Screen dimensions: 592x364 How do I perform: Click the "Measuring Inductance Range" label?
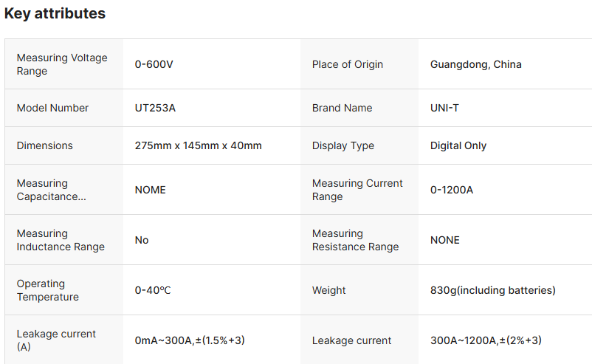(61, 240)
